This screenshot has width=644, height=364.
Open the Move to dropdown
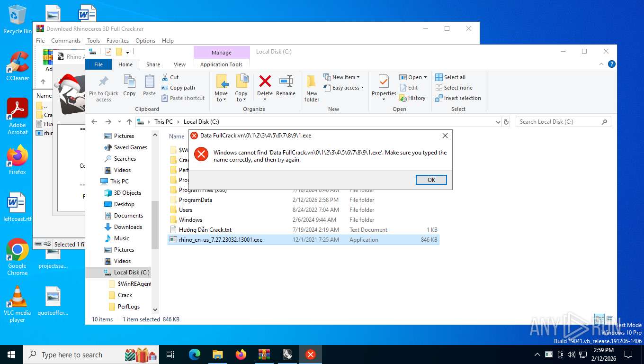point(221,96)
